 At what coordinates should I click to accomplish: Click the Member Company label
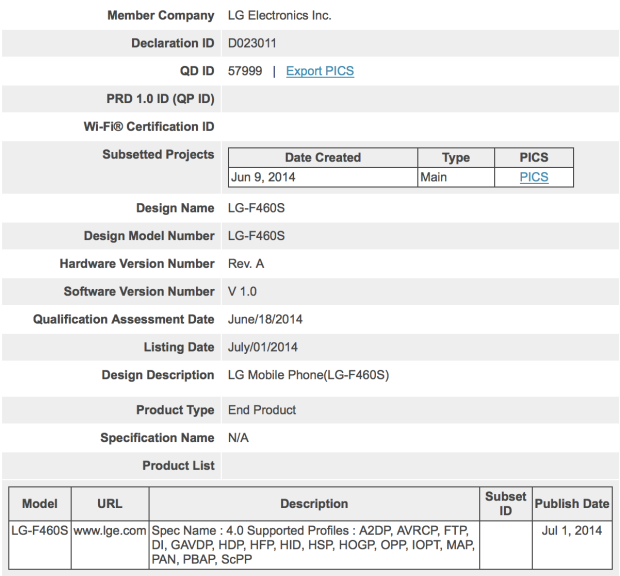[161, 15]
